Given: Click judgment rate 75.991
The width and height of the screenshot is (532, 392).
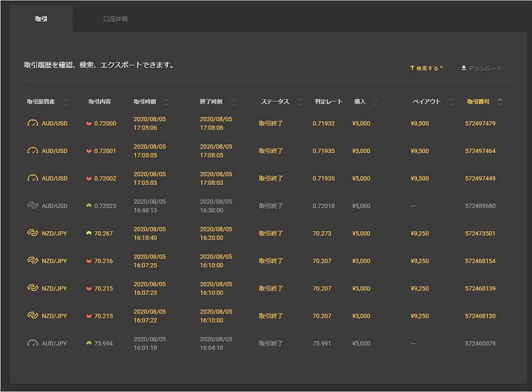Looking at the screenshot, I should pos(321,343).
